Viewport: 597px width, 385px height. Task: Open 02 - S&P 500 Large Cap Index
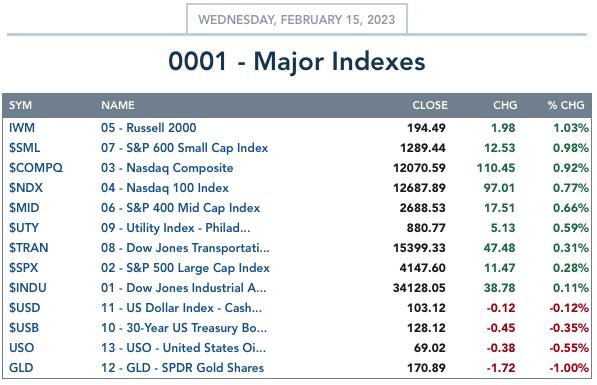(x=185, y=268)
